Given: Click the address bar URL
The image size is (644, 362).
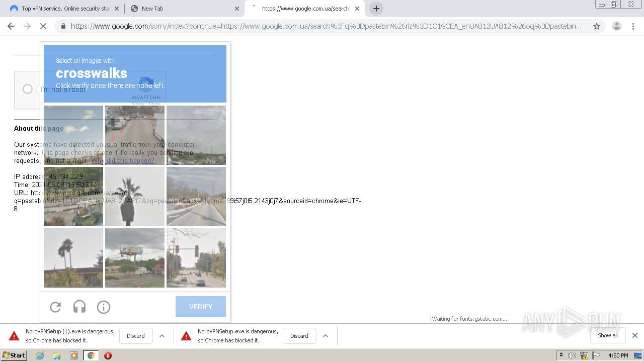Looking at the screenshot, I should click(326, 26).
